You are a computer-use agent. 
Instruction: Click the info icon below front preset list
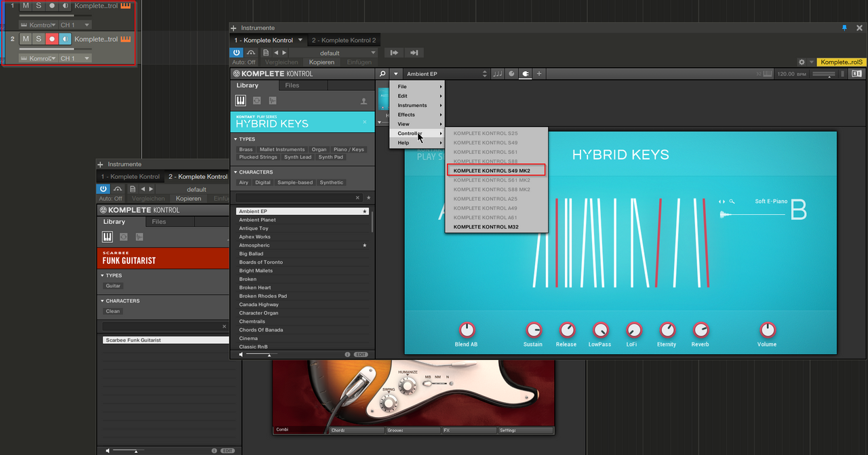347,355
